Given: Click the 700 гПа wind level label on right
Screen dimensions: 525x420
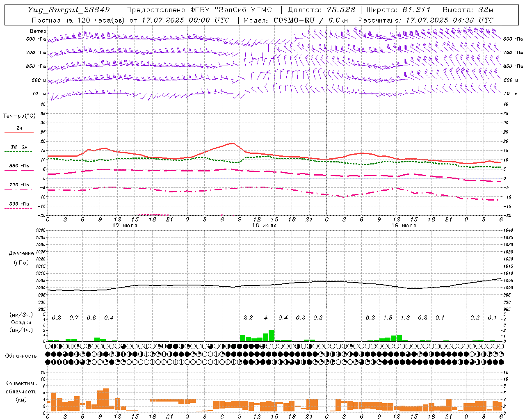Looking at the screenshot, I should tap(513, 52).
